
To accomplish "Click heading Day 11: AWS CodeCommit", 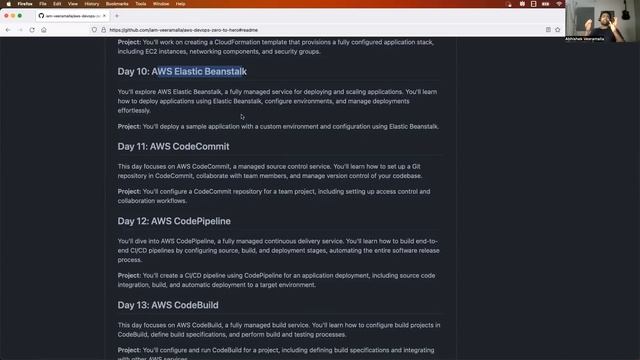I will pyautogui.click(x=173, y=147).
